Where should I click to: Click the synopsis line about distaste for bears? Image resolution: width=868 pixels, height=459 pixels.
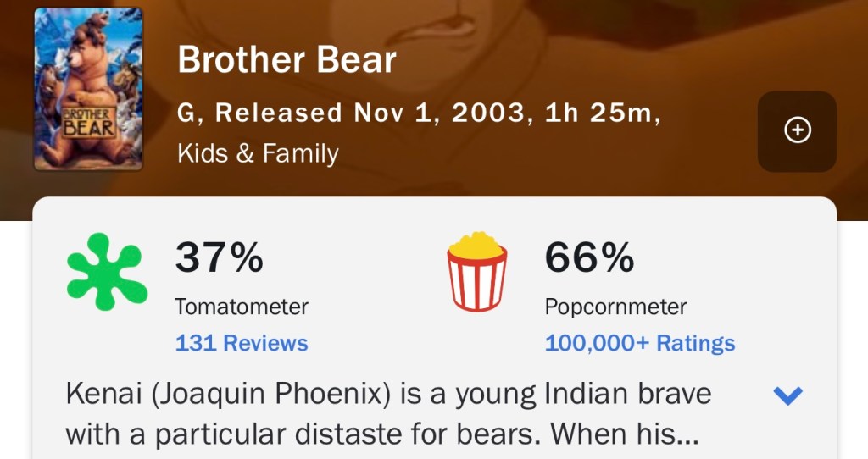[305, 434]
